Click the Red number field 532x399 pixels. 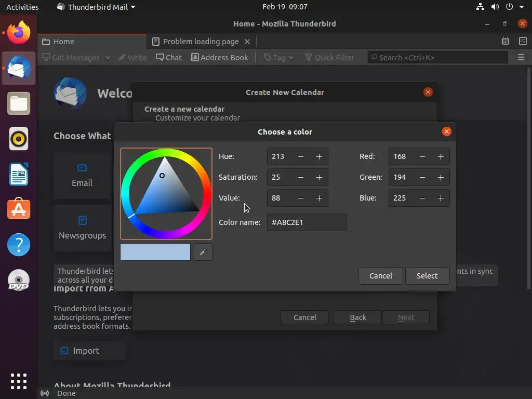(x=402, y=156)
